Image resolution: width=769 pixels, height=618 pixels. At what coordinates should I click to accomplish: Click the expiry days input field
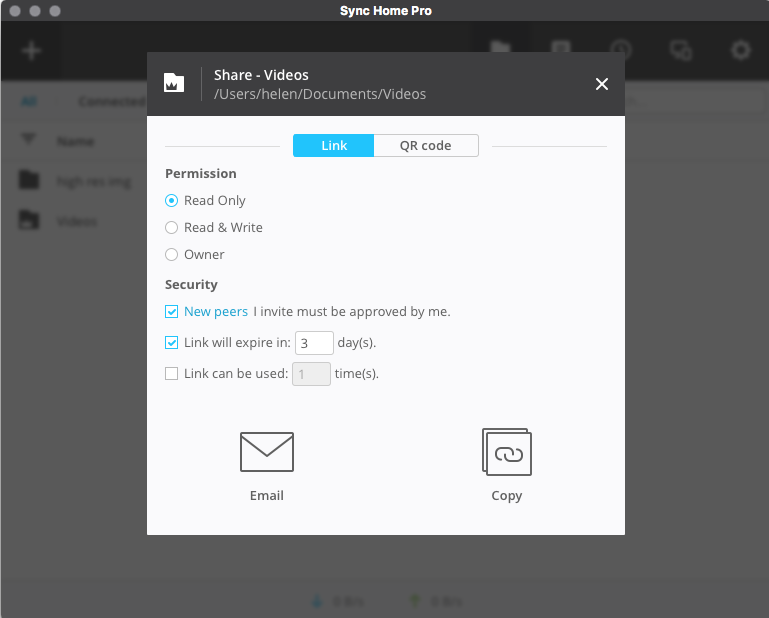(x=314, y=343)
